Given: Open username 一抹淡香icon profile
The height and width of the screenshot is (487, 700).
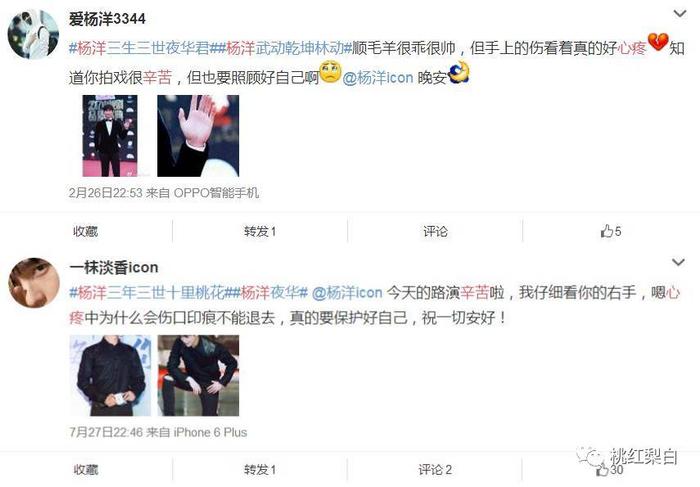Looking at the screenshot, I should [114, 267].
